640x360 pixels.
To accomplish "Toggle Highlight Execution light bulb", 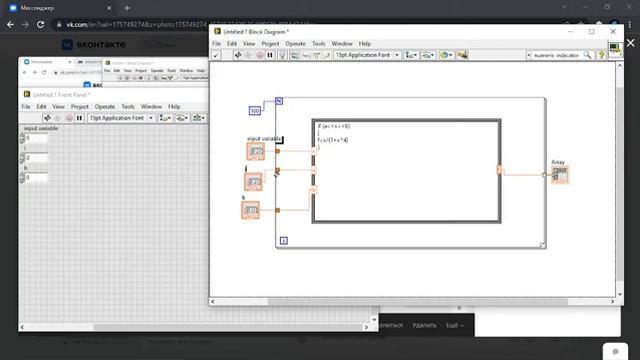I will click(x=282, y=55).
